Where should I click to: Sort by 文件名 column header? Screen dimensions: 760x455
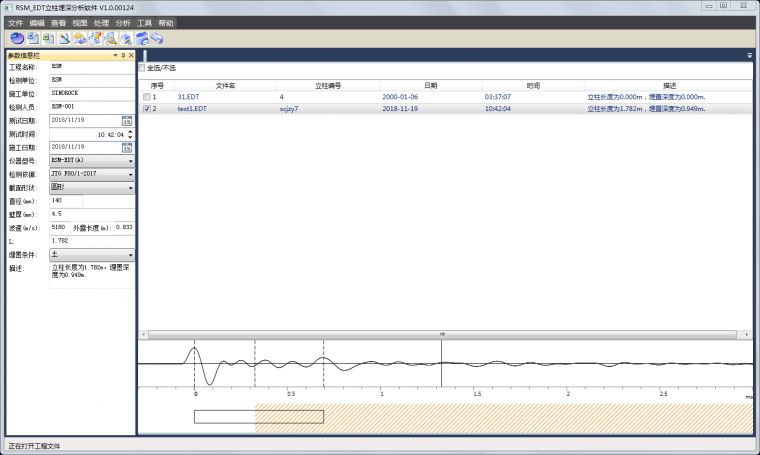click(226, 85)
